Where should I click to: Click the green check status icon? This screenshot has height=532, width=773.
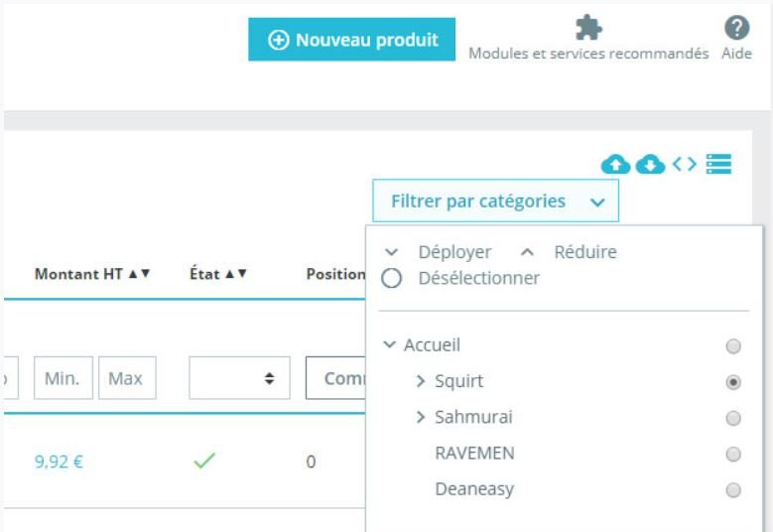point(204,462)
